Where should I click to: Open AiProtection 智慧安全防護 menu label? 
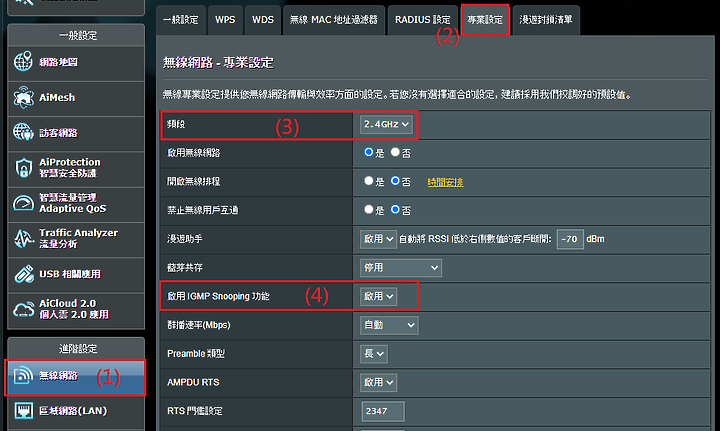(x=69, y=168)
